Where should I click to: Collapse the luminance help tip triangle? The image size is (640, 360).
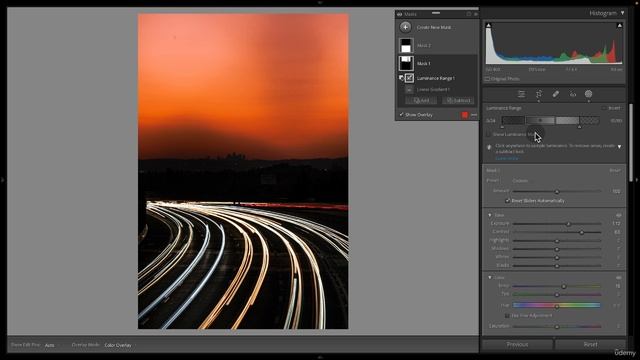click(620, 146)
